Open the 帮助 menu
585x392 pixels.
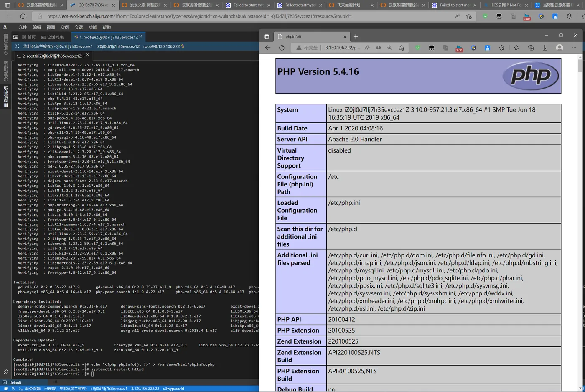tap(107, 27)
